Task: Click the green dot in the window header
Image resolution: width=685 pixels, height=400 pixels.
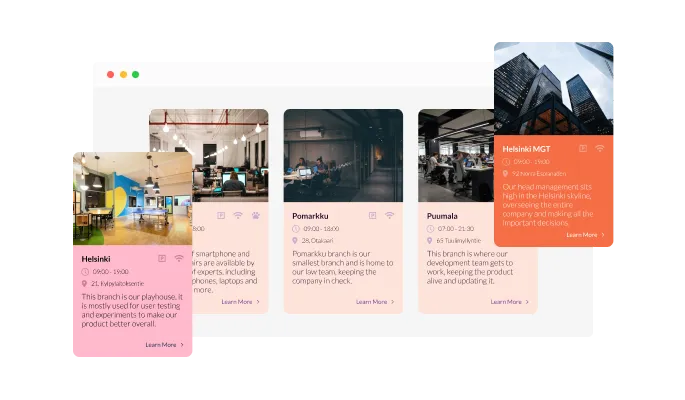Action: pyautogui.click(x=136, y=74)
